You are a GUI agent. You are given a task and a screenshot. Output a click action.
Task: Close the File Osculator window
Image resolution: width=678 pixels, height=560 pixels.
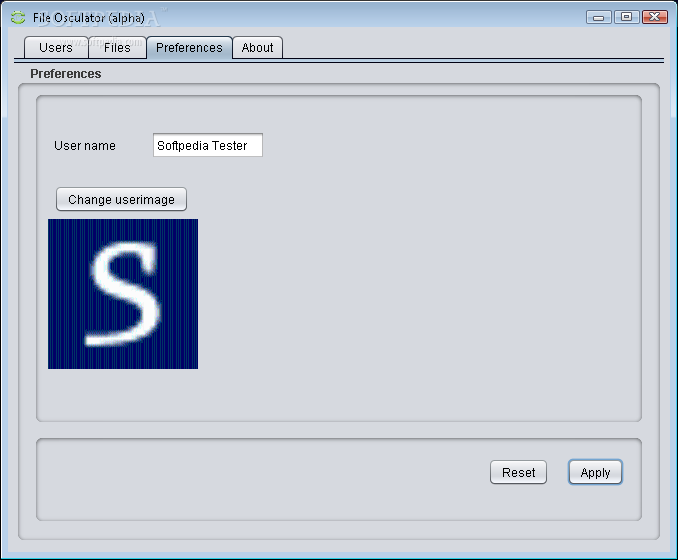[x=654, y=17]
